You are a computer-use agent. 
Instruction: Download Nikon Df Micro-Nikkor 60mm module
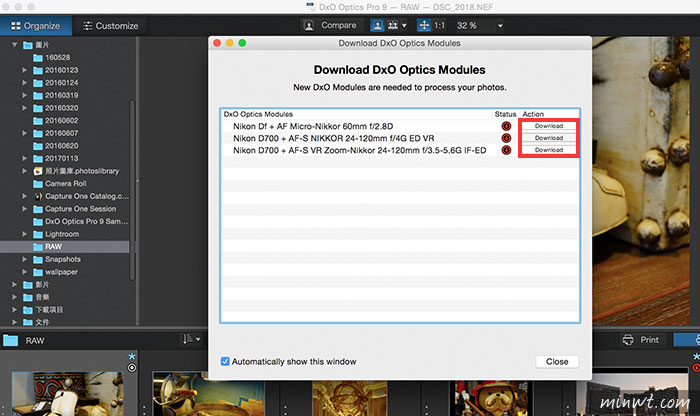click(x=549, y=126)
